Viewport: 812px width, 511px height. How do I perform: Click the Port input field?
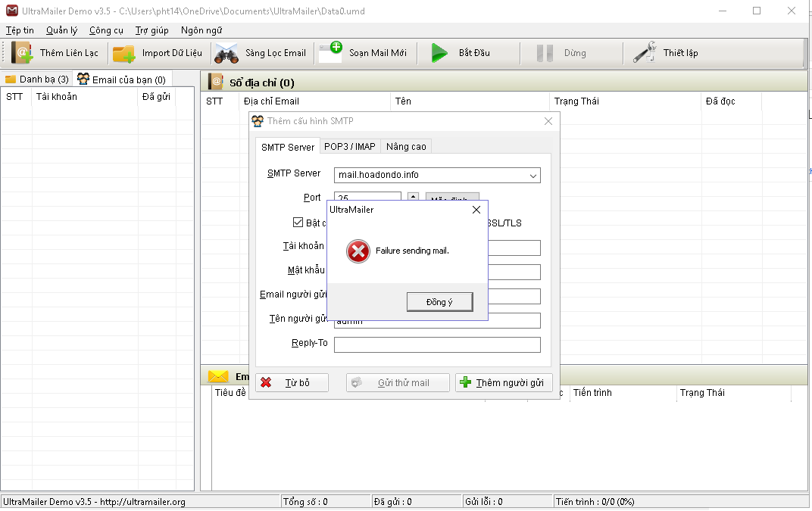[x=367, y=196]
